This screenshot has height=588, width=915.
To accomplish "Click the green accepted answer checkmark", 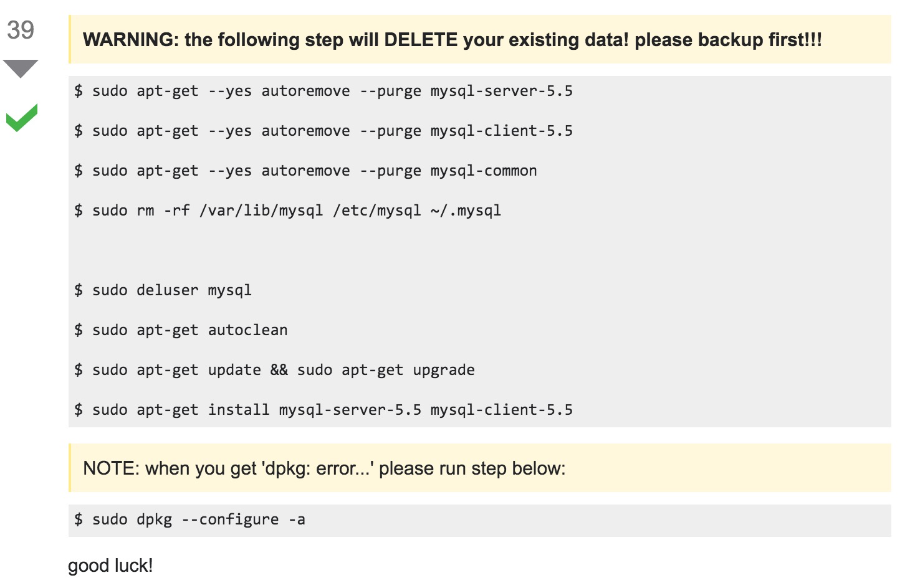I will click(x=22, y=118).
